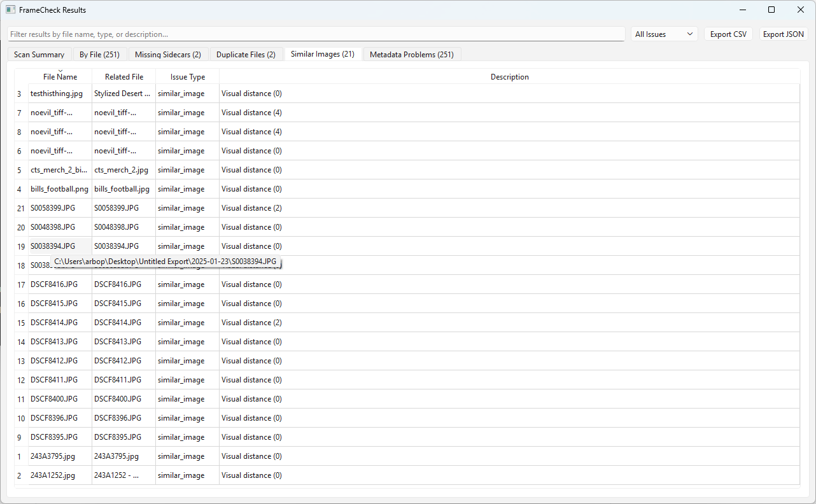Select the bills_football.png row
The image size is (816, 504).
(x=59, y=188)
